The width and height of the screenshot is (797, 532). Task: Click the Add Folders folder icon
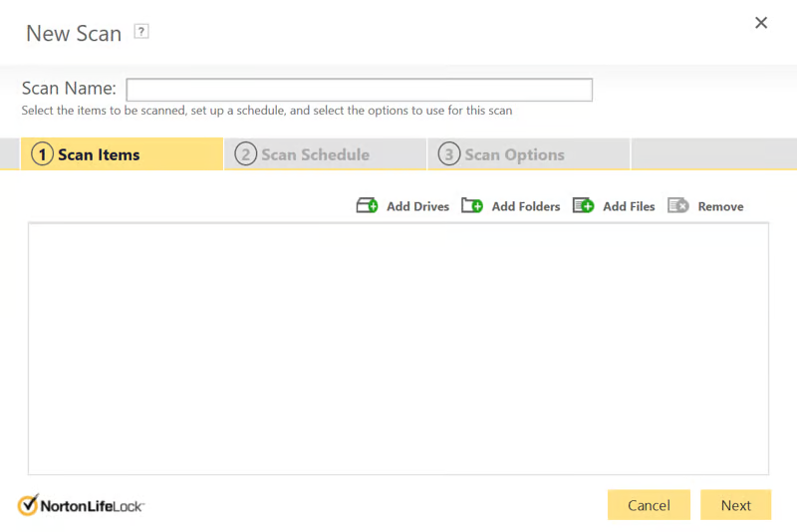pyautogui.click(x=472, y=206)
